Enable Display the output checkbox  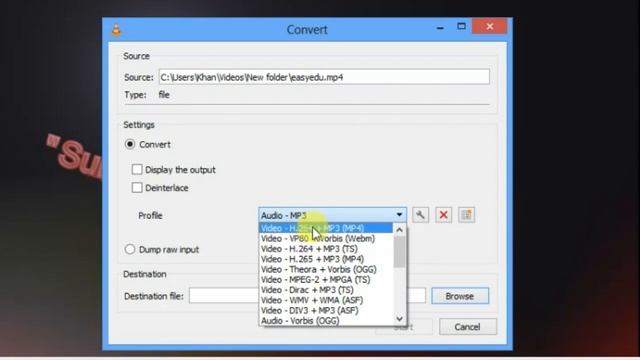pos(137,169)
